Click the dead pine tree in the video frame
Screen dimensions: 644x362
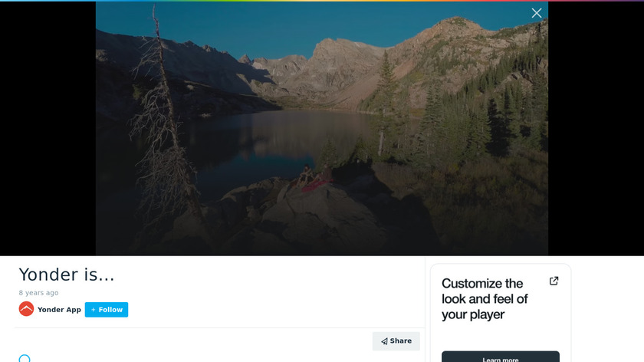click(x=163, y=123)
